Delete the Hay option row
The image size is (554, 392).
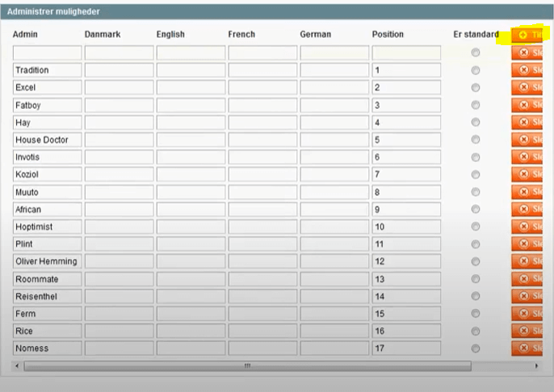pos(527,122)
